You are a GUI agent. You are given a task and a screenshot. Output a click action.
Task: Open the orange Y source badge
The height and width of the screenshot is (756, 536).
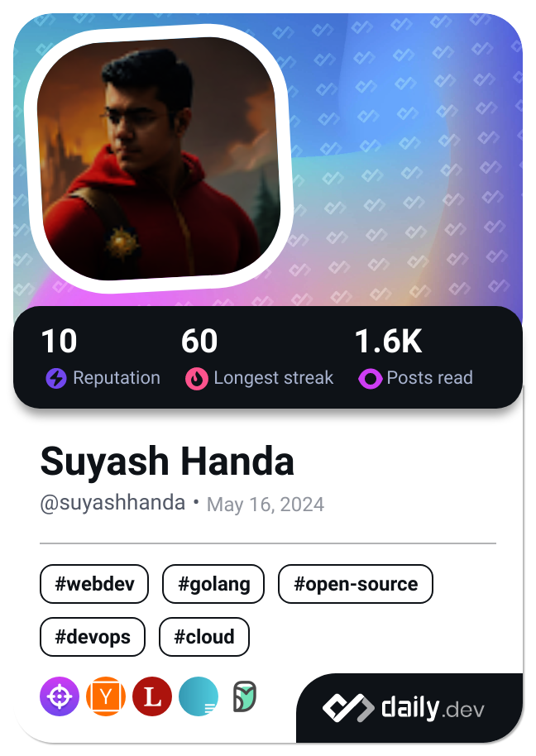tap(106, 696)
